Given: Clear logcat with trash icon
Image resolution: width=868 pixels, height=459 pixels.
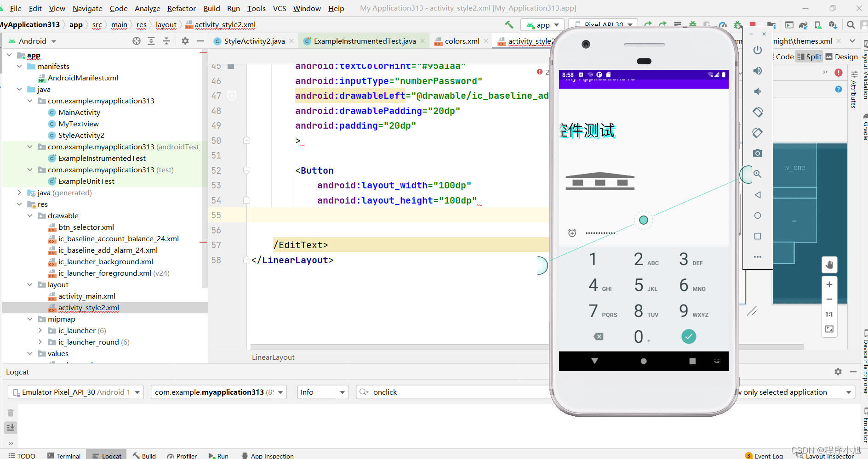Looking at the screenshot, I should [x=11, y=413].
